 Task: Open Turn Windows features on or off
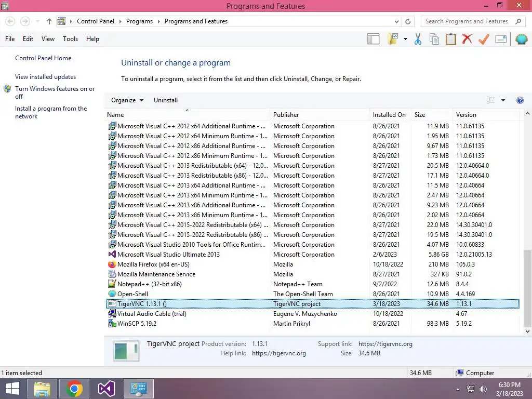pos(55,92)
